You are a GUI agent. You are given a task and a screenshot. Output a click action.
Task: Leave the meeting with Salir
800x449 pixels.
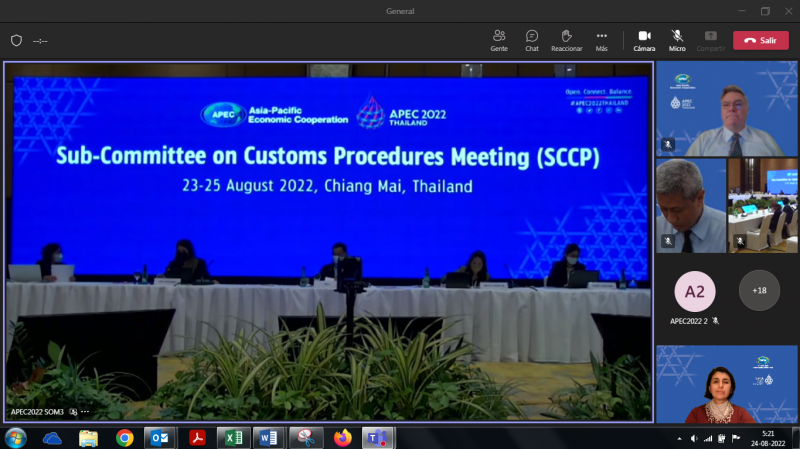pos(760,40)
